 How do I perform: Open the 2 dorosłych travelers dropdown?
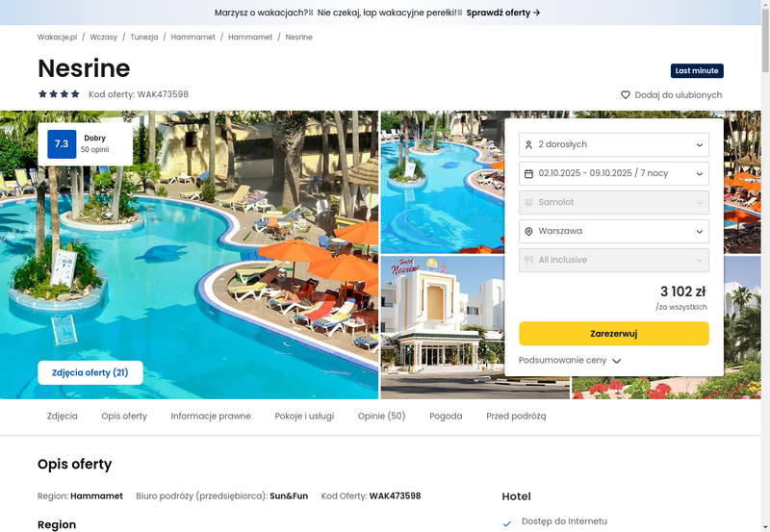614,144
